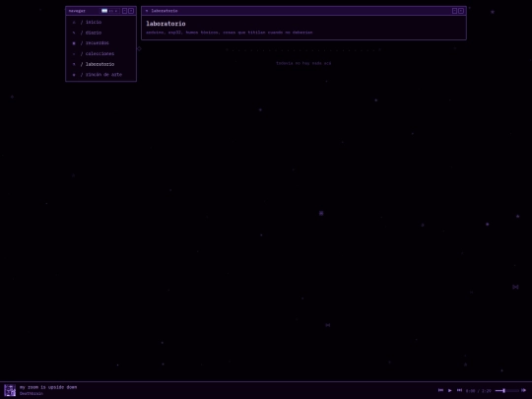Skip to the previous track
532x399 pixels.
440,390
